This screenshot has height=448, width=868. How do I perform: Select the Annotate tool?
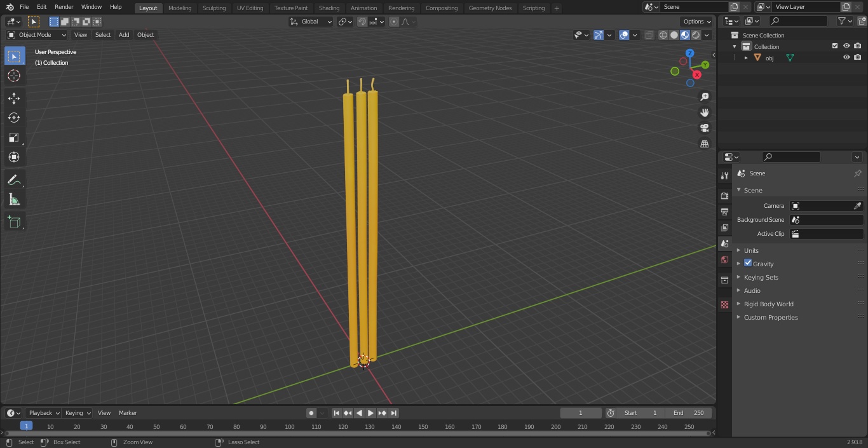click(14, 180)
